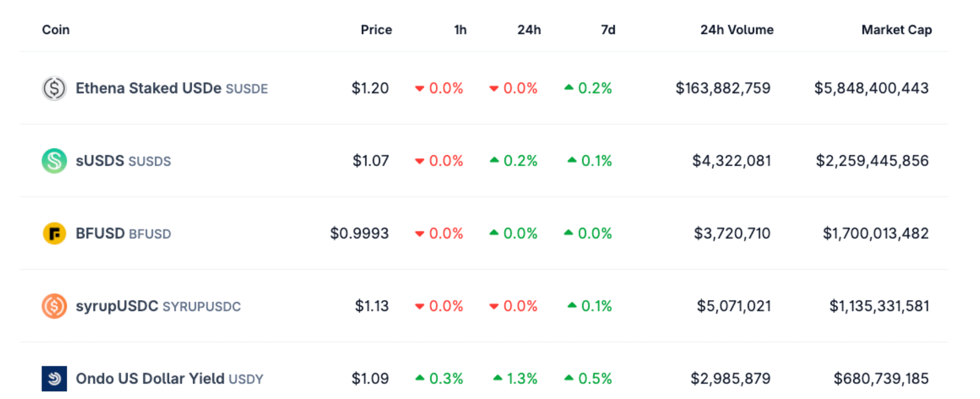Open the sUSDS coin link
This screenshot has width=980, height=399.
[x=100, y=160]
